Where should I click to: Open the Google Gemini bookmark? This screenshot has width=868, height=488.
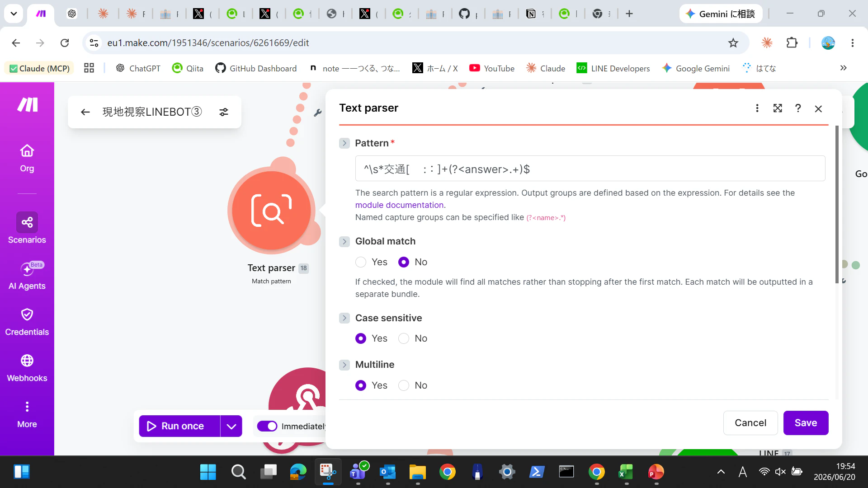(x=696, y=68)
